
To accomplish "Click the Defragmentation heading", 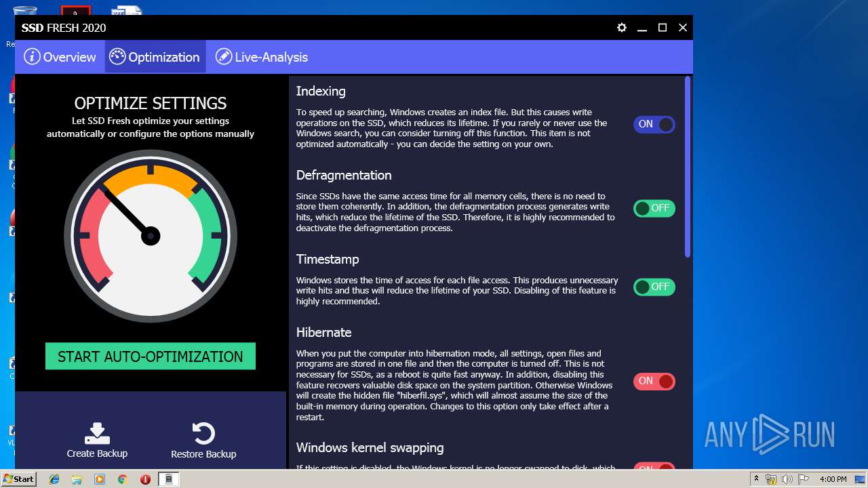I will pos(344,175).
